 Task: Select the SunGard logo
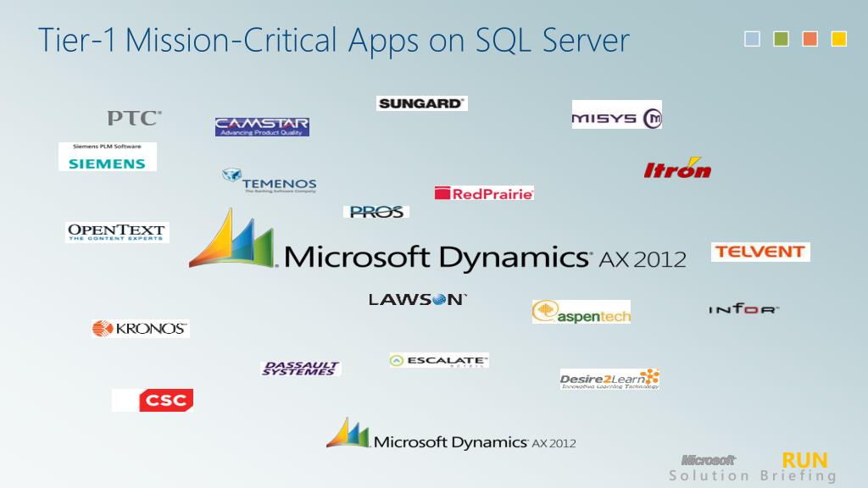pyautogui.click(x=422, y=103)
